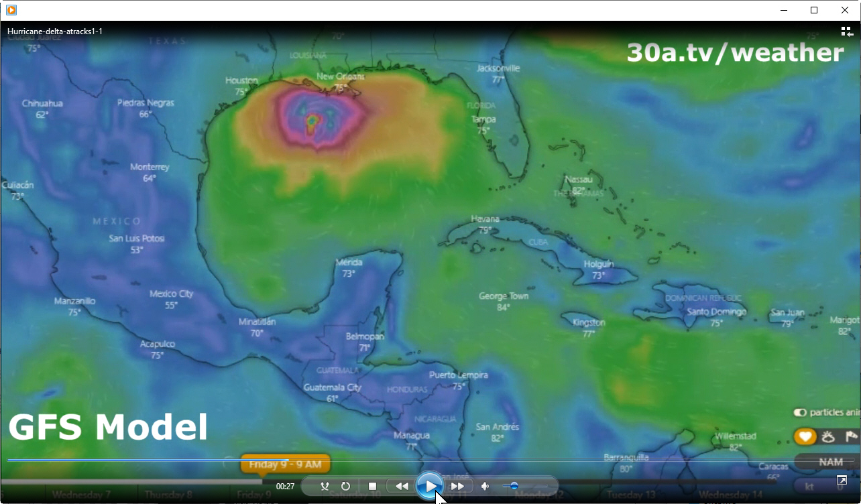Switch to Library view
This screenshot has width=861, height=504.
point(846,31)
